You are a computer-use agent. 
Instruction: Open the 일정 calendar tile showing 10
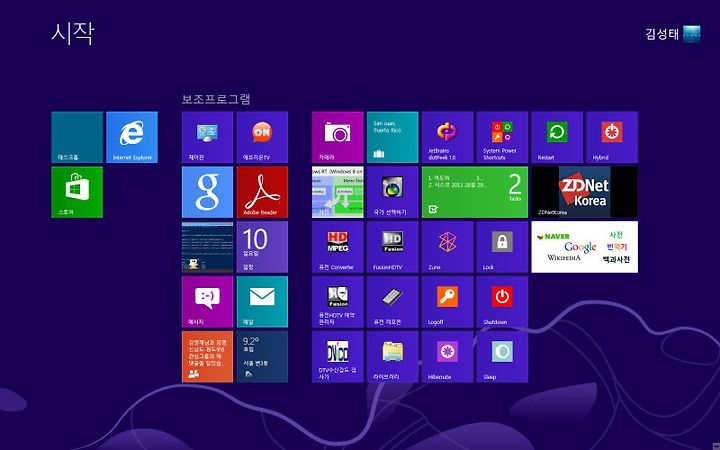262,247
